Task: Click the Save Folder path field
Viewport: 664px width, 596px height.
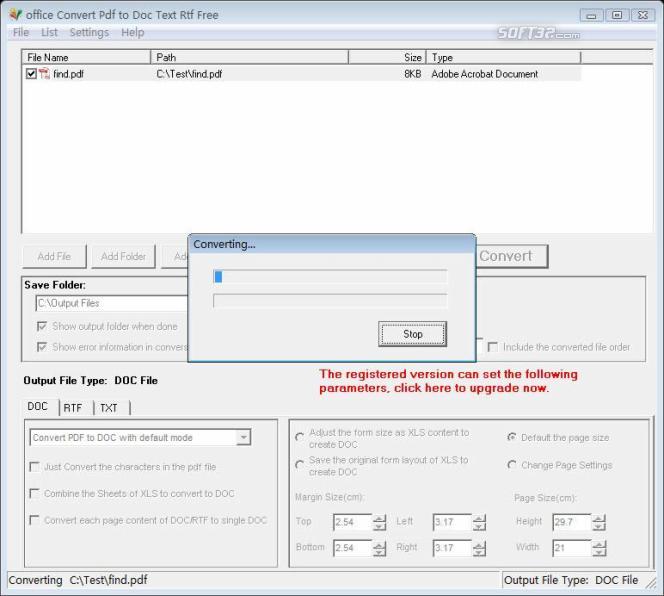Action: [112, 303]
